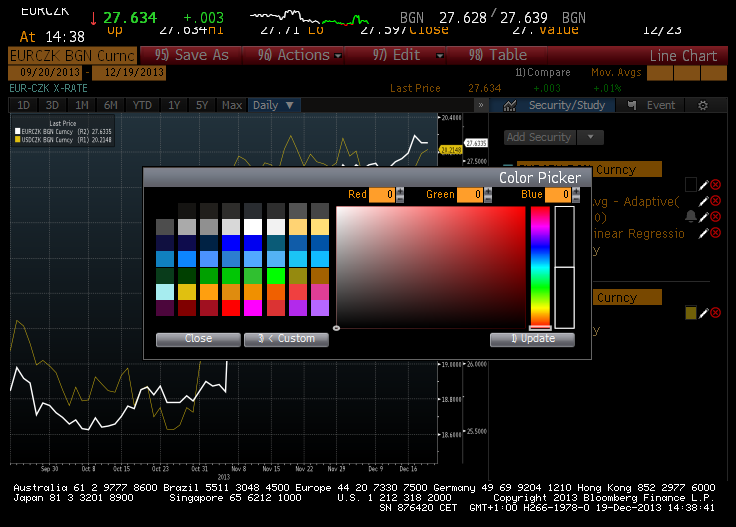This screenshot has width=736, height=527.
Task: Click the first Mov. Avgs input box
Action: point(659,73)
